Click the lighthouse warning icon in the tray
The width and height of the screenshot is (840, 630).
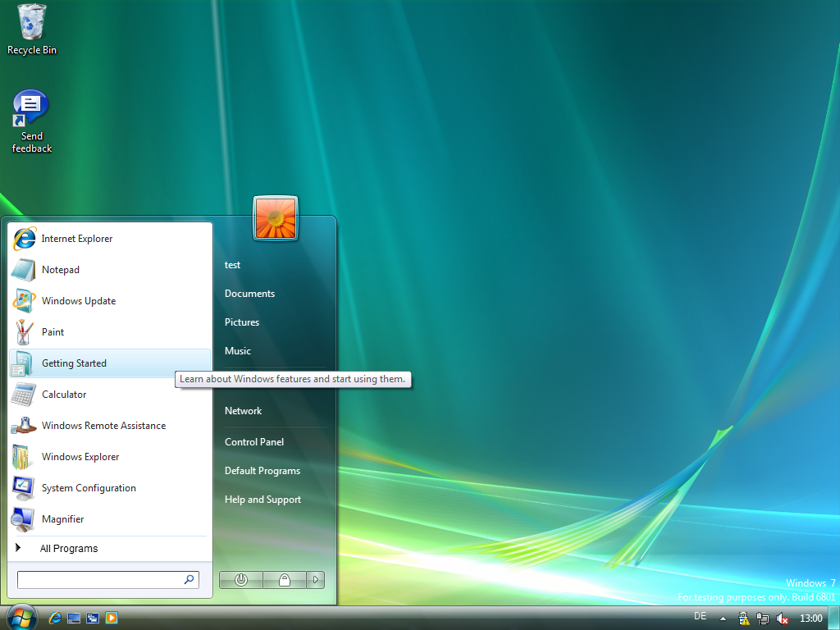tap(743, 619)
